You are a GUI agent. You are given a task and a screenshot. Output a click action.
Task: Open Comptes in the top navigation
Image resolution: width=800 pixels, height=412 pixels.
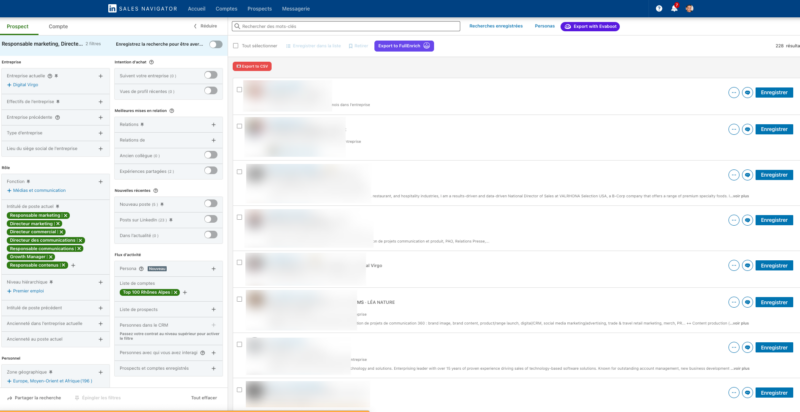(227, 9)
